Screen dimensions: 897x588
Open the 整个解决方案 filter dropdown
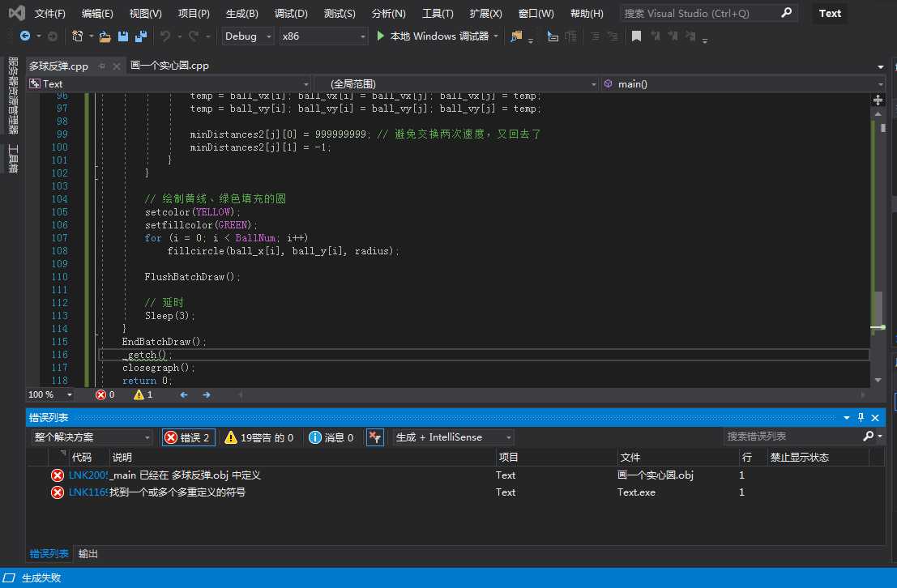tap(92, 437)
